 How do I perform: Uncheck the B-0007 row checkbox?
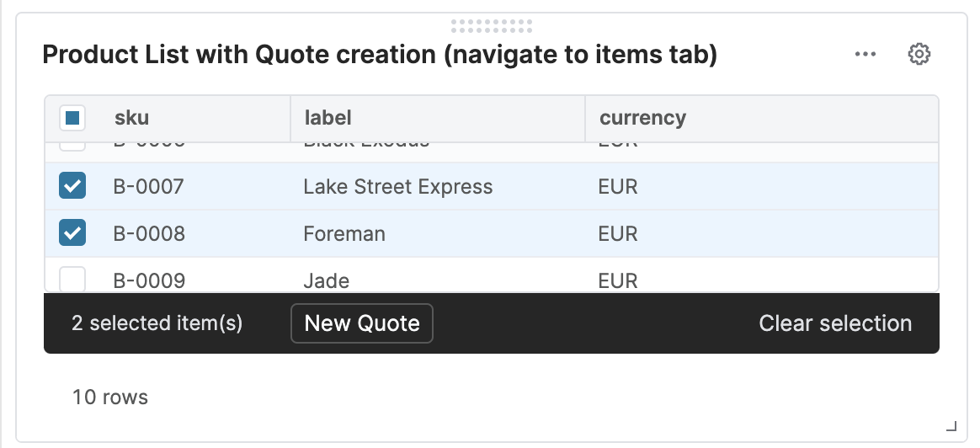pyautogui.click(x=72, y=186)
